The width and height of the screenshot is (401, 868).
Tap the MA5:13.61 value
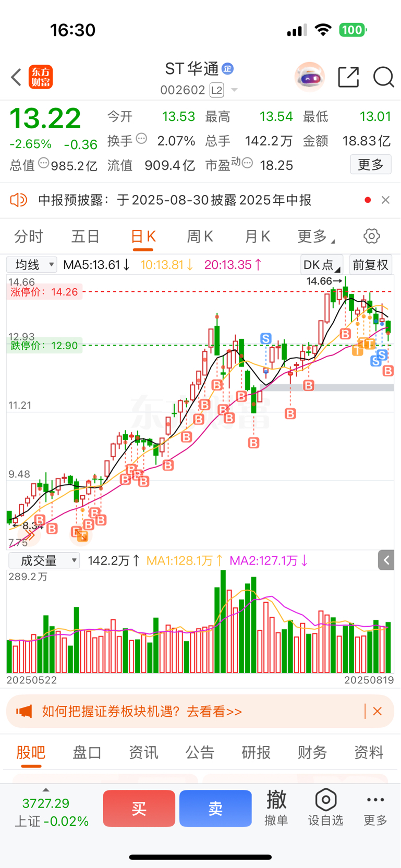pyautogui.click(x=96, y=265)
